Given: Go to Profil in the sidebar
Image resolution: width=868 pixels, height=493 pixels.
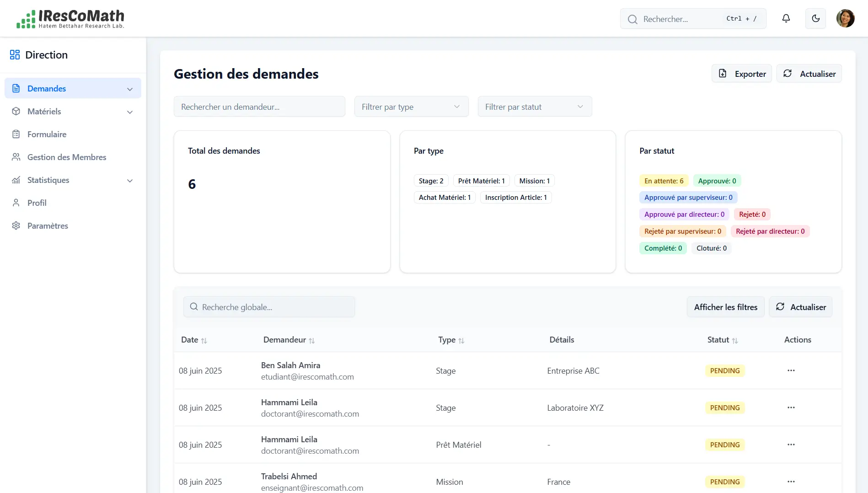Looking at the screenshot, I should click(x=37, y=203).
